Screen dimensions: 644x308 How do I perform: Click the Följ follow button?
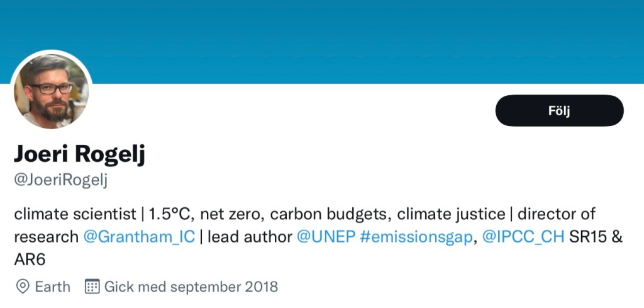[559, 111]
